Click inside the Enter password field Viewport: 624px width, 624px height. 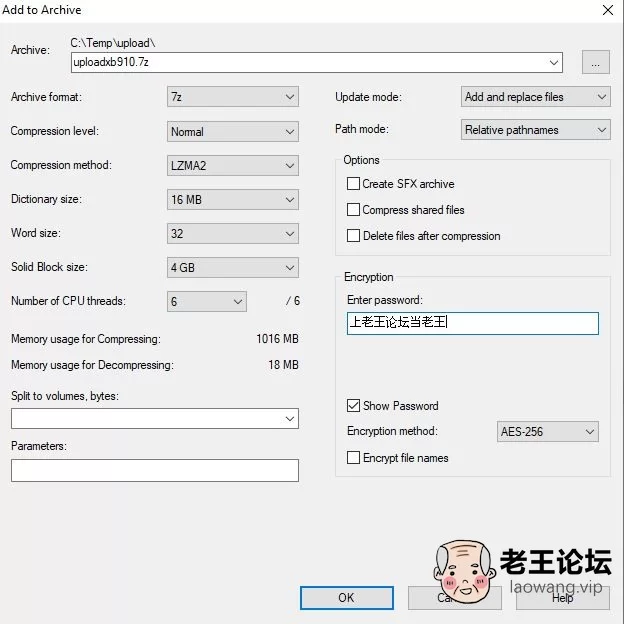473,323
